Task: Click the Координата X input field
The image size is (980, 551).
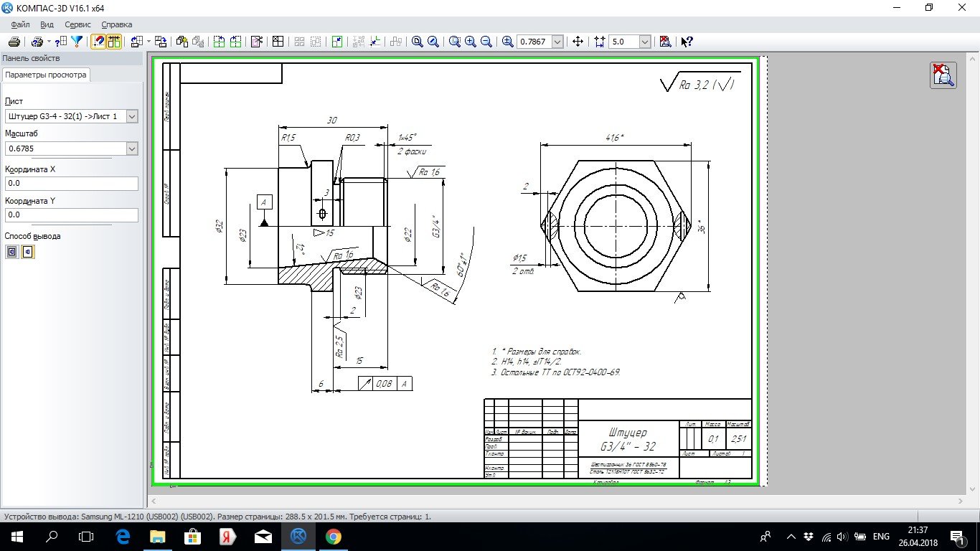Action: pos(71,184)
